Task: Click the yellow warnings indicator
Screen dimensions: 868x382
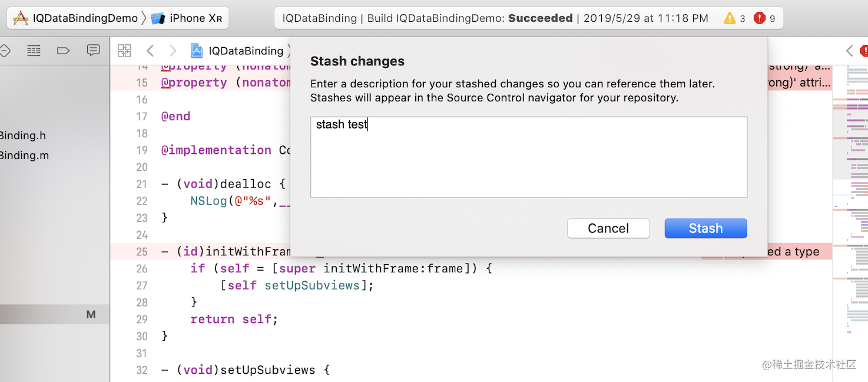Action: (x=735, y=18)
